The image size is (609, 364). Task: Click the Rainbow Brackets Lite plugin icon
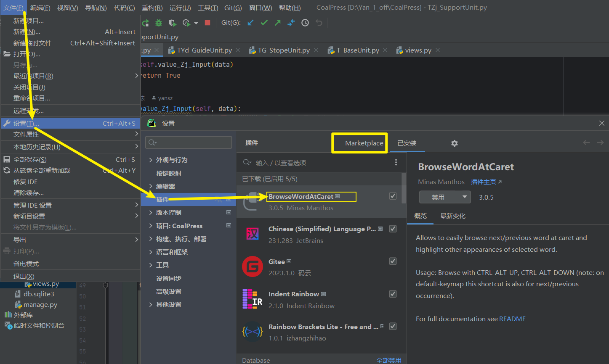253,332
